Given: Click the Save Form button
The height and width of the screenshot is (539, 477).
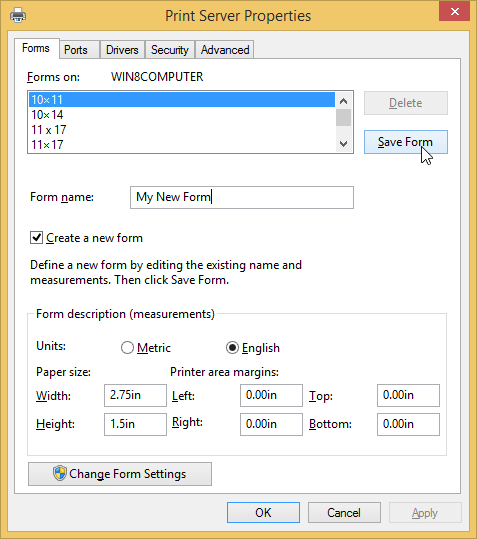Looking at the screenshot, I should 406,142.
